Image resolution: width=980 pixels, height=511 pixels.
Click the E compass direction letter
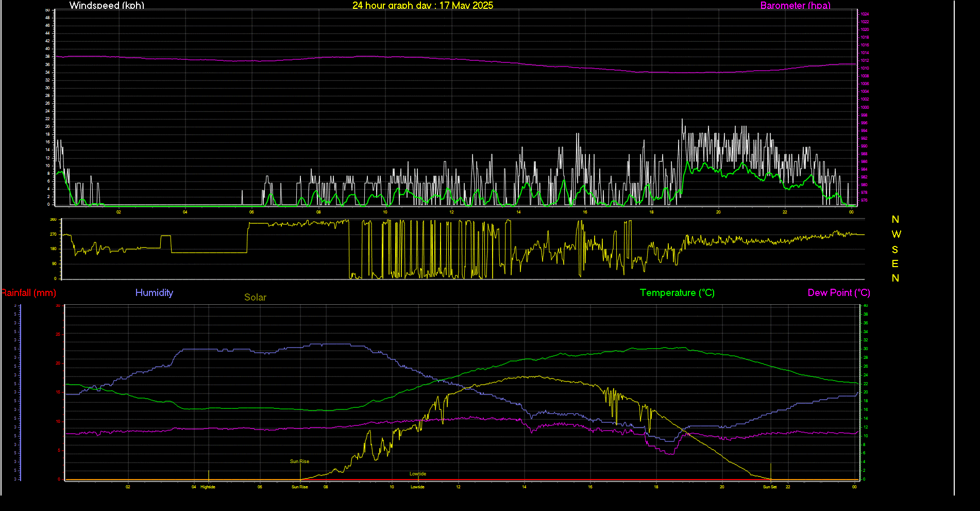click(x=895, y=264)
